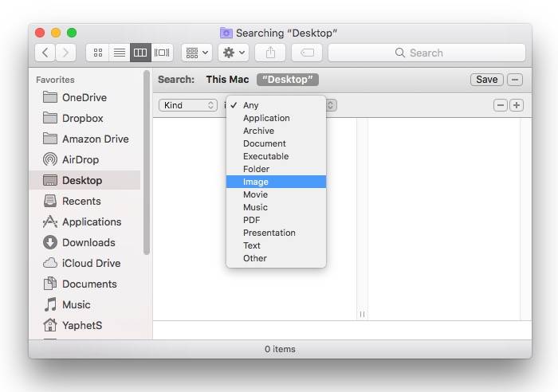Open Amazon Drive in the sidebar
The width and height of the screenshot is (558, 392).
pyautogui.click(x=84, y=139)
